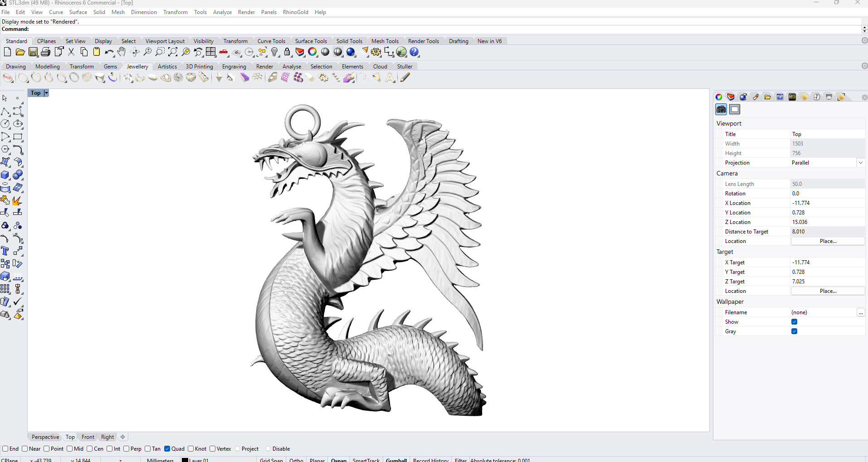This screenshot has width=868, height=462.
Task: Open the File menu
Action: (x=5, y=12)
